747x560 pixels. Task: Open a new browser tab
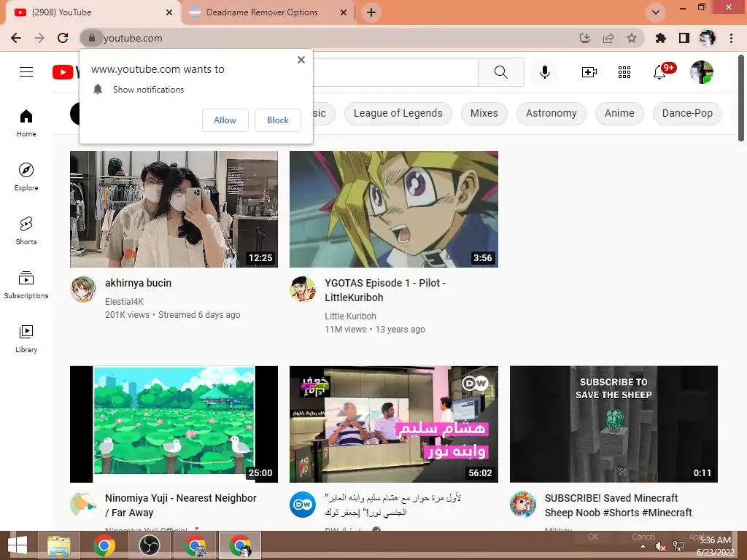click(x=371, y=12)
